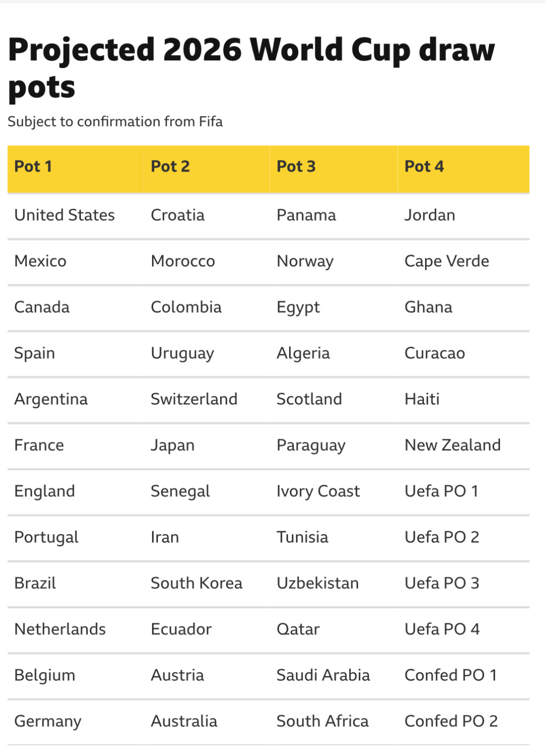
Task: Select Argentina in Pot 1
Action: 51,399
